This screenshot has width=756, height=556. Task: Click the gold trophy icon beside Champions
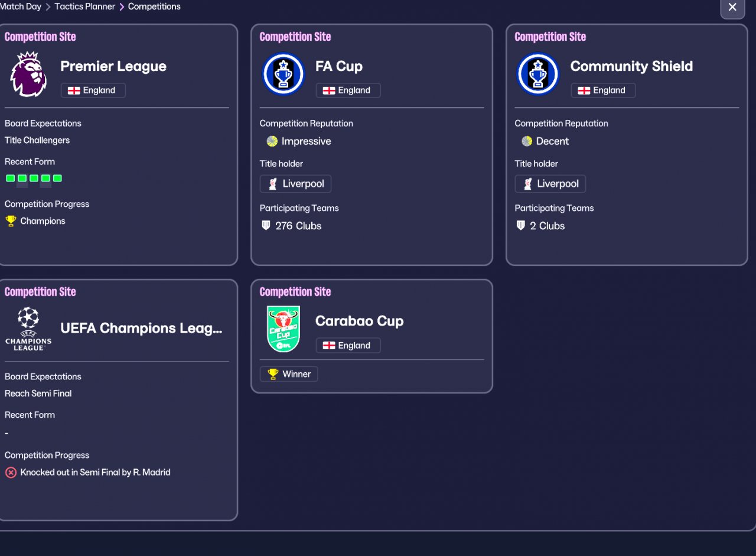11,221
